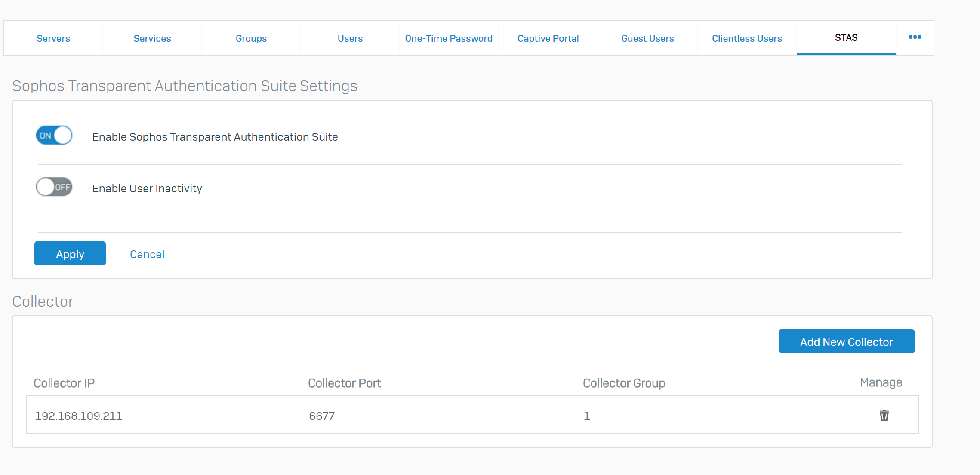Image resolution: width=980 pixels, height=475 pixels.
Task: Switch to the Servers tab
Action: point(53,38)
